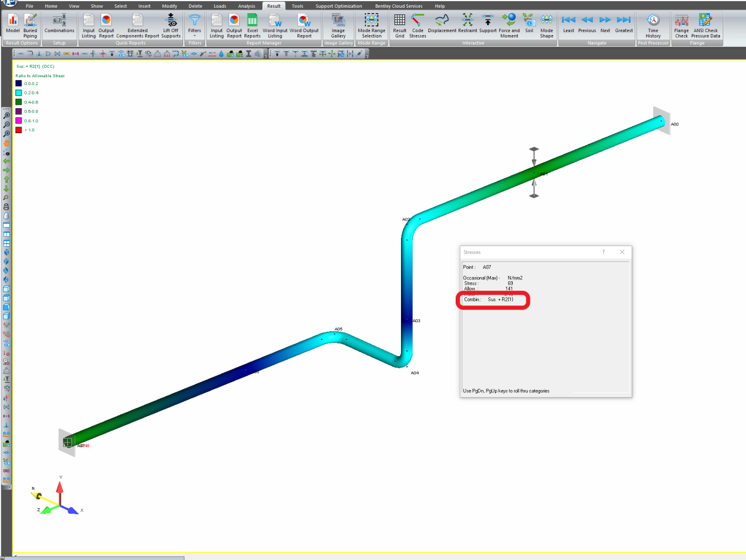Click help button in Stresses dialog
This screenshot has width=746, height=560.
coord(603,252)
